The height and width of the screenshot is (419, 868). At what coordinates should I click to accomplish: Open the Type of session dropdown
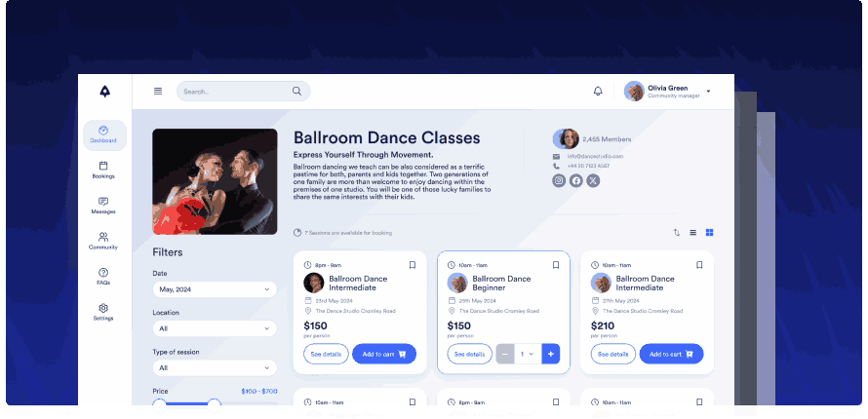coord(215,368)
